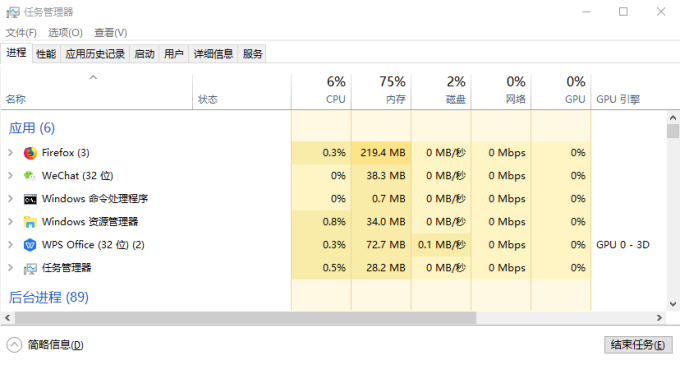Image resolution: width=680 pixels, height=365 pixels.
Task: Select the 任务管理器 row name
Action: click(66, 267)
